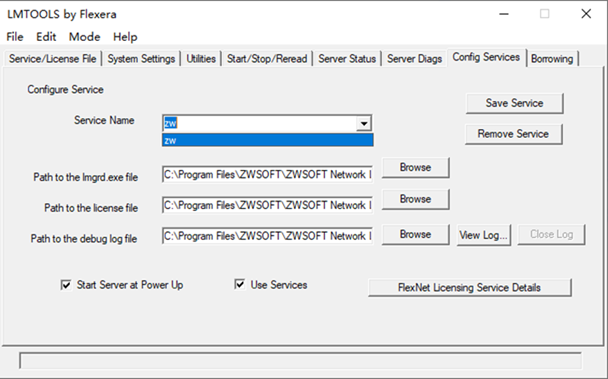Click in the Service Name text field

point(260,123)
